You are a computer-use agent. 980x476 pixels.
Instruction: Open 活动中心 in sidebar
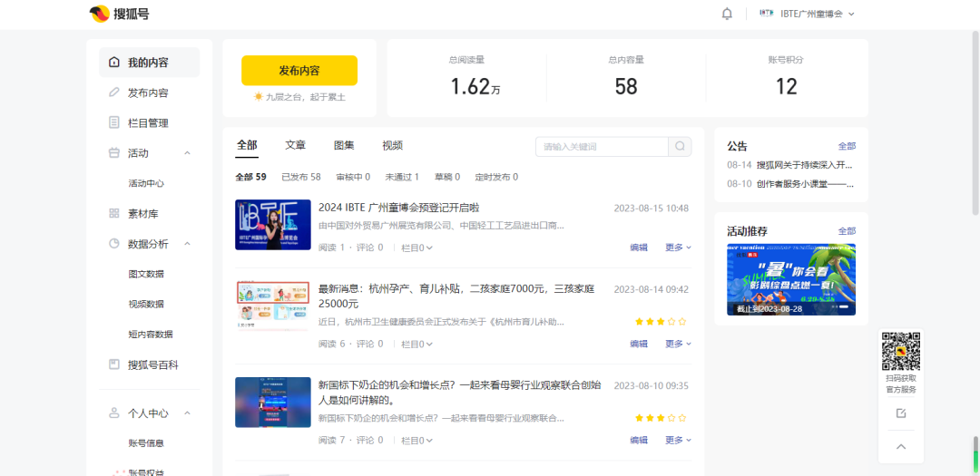click(x=146, y=184)
